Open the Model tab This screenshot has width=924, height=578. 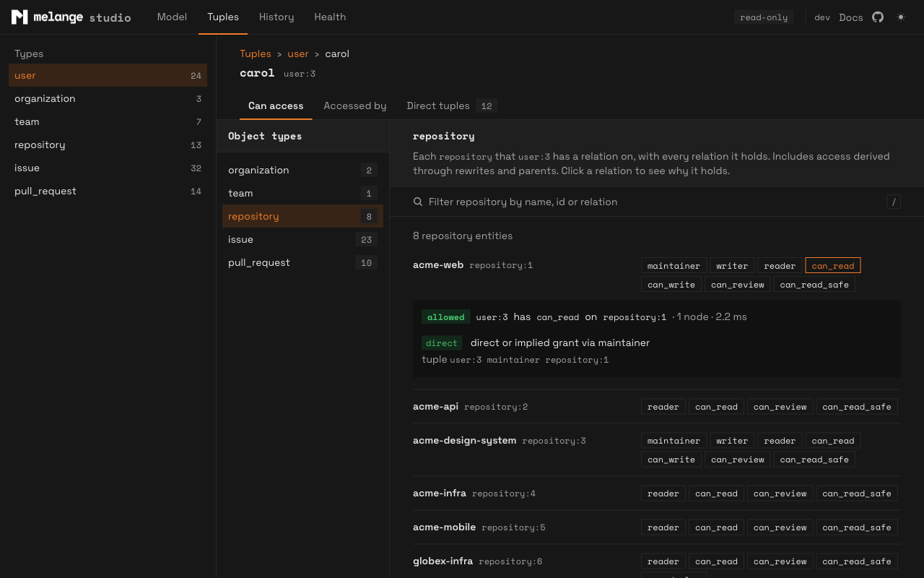coord(172,17)
